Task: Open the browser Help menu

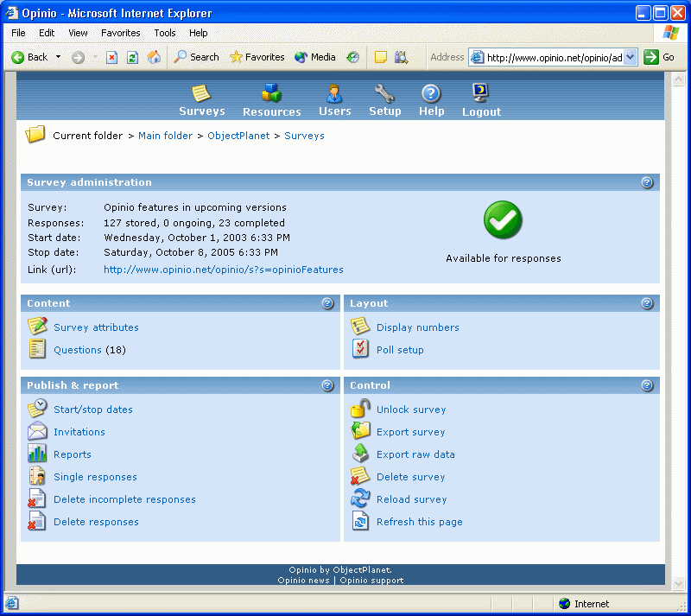Action: click(199, 33)
